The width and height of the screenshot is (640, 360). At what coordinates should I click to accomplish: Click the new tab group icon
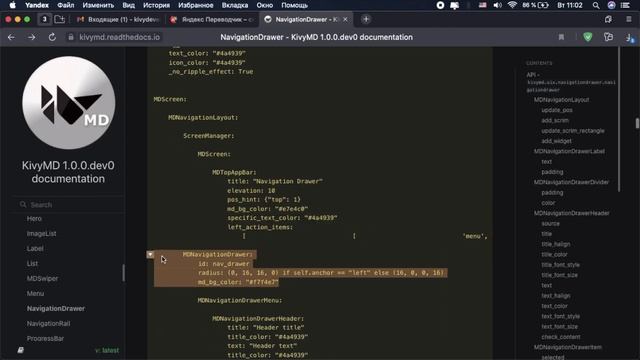(60, 19)
